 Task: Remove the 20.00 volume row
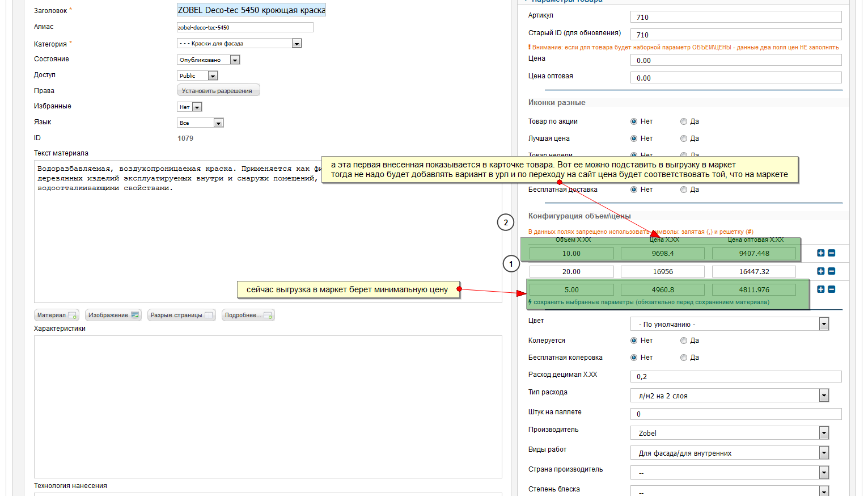click(x=832, y=271)
